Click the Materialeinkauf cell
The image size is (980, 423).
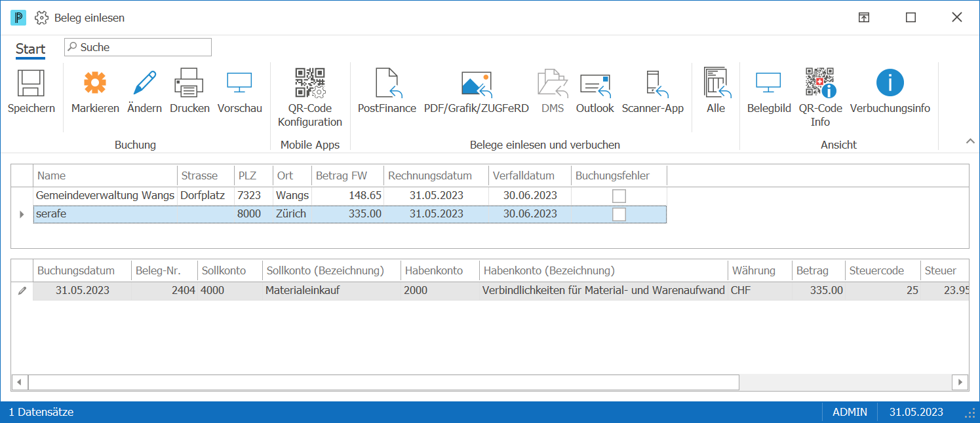[331, 290]
